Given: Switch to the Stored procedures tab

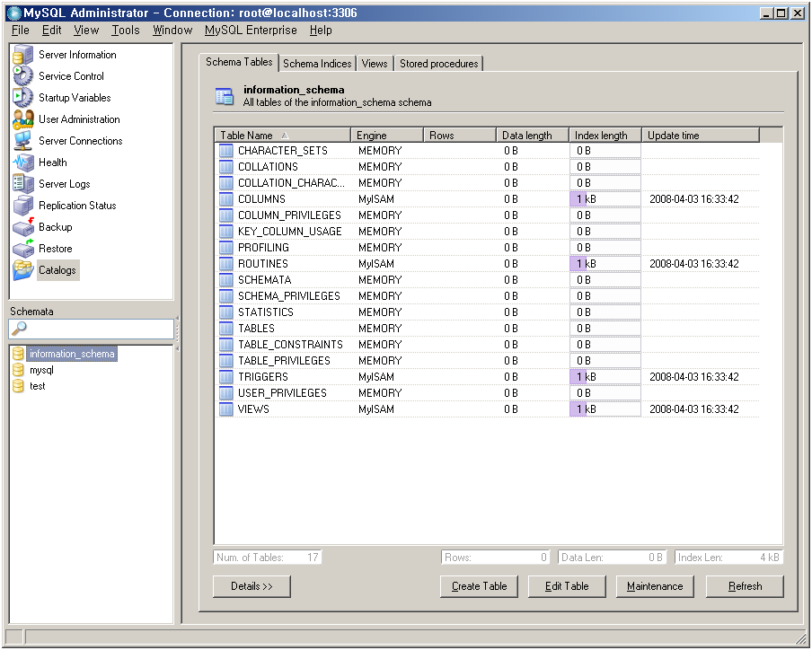Looking at the screenshot, I should point(438,64).
